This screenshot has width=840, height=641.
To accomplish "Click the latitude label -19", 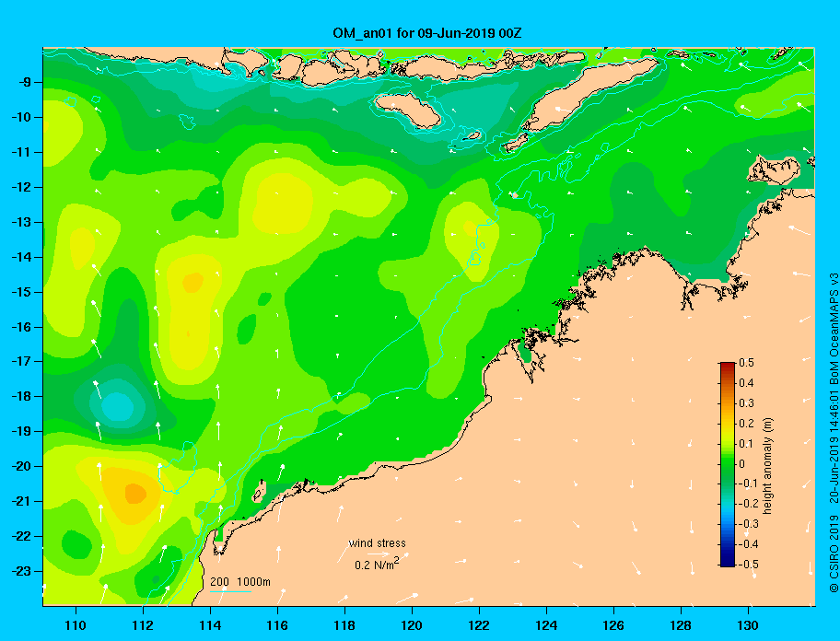I will coord(22,431).
